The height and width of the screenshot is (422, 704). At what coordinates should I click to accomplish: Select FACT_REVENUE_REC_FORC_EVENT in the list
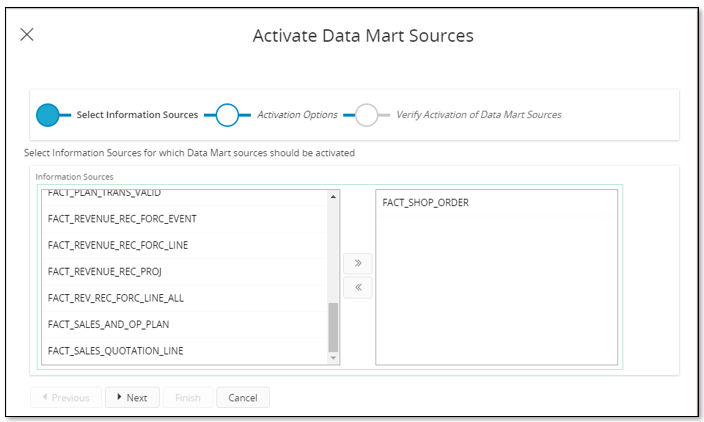122,219
